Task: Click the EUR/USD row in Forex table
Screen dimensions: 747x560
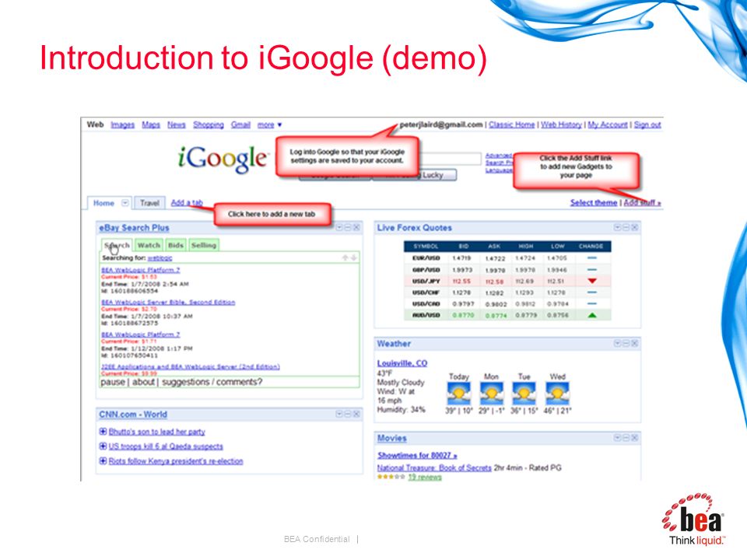Action: coord(507,257)
